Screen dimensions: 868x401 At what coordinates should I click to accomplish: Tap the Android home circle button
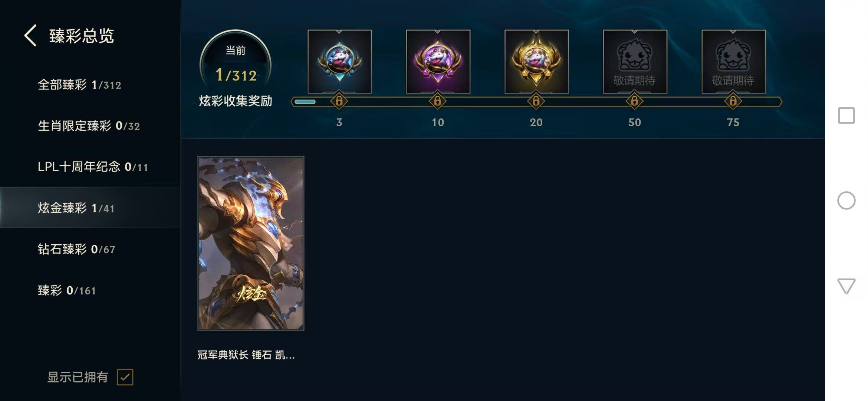point(846,200)
